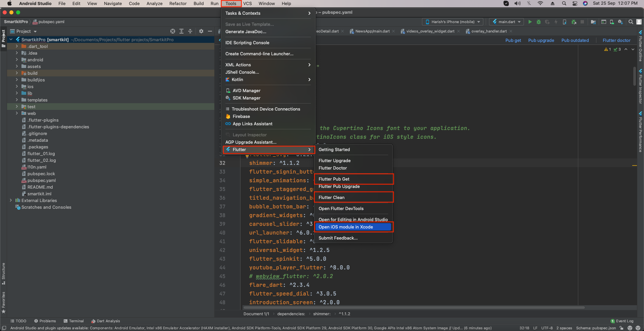644x331 pixels.
Task: Open the main.dart run configuration dropdown
Action: tap(506, 22)
